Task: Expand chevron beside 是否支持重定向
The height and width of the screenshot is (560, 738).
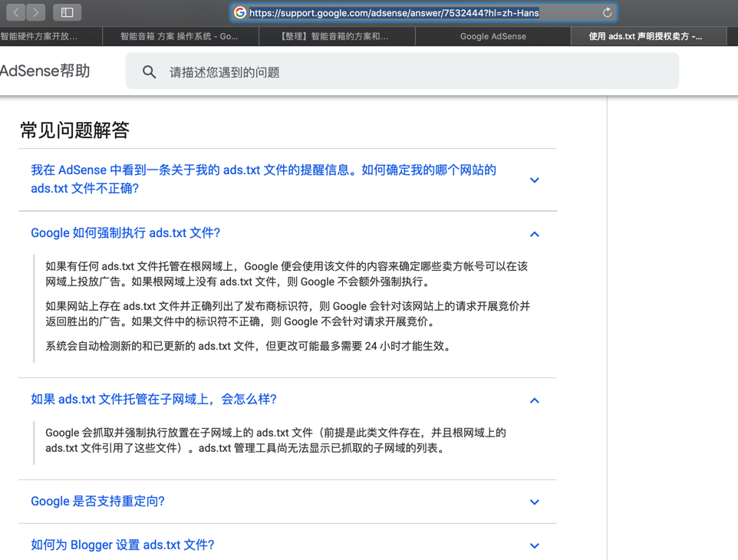Action: 534,502
